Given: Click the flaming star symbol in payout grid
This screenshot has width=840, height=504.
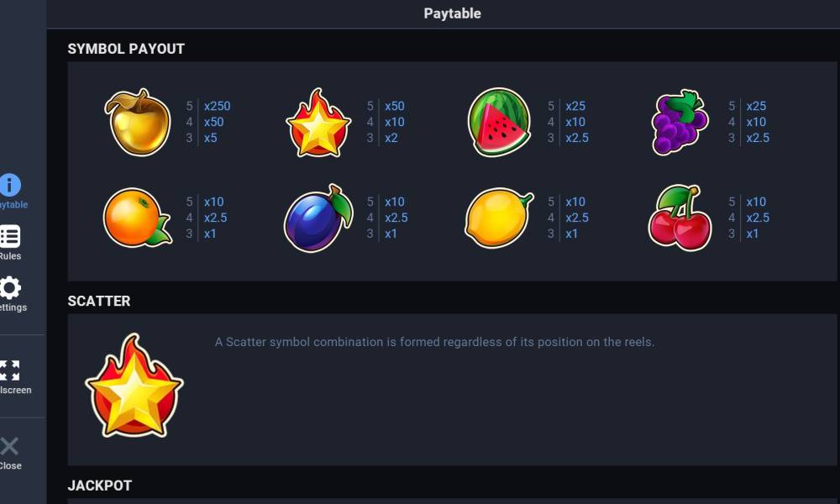Looking at the screenshot, I should (x=318, y=123).
